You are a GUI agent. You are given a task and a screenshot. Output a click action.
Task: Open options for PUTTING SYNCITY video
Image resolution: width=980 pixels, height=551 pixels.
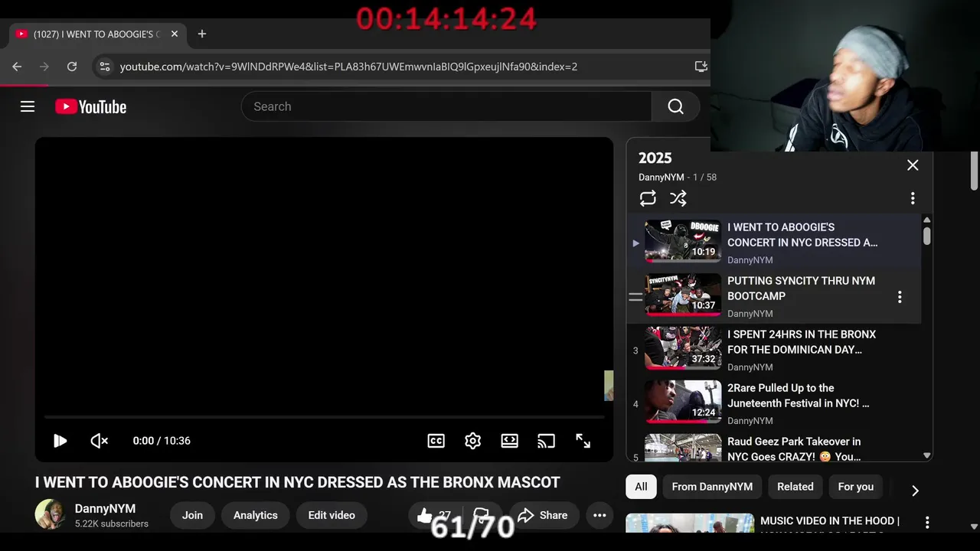[900, 296]
